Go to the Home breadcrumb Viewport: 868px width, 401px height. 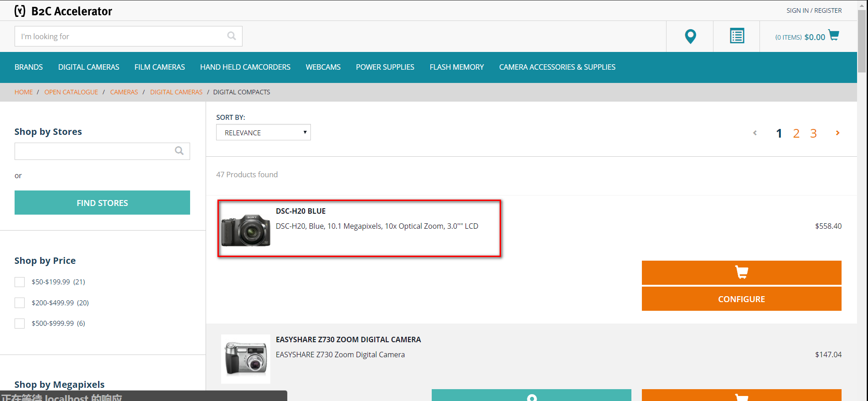(24, 92)
